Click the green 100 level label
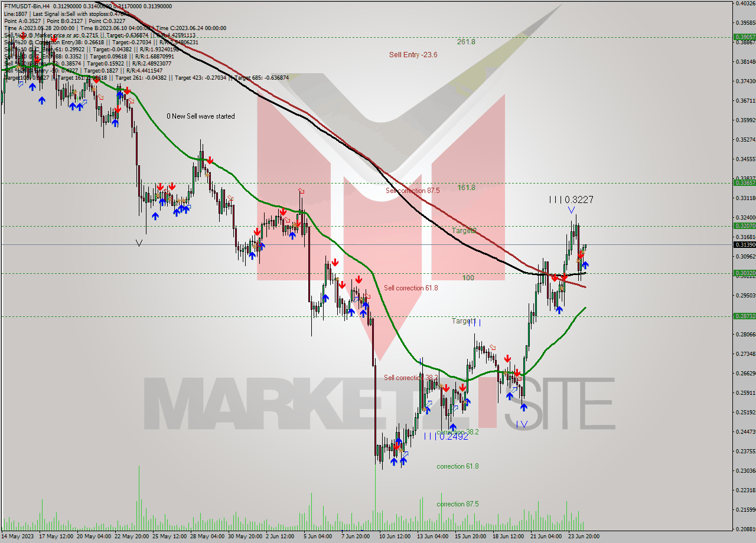756x543 pixels. coord(468,277)
